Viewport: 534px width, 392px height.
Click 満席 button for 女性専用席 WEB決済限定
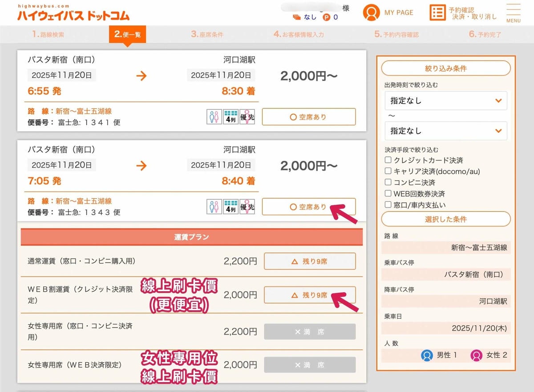(x=310, y=365)
